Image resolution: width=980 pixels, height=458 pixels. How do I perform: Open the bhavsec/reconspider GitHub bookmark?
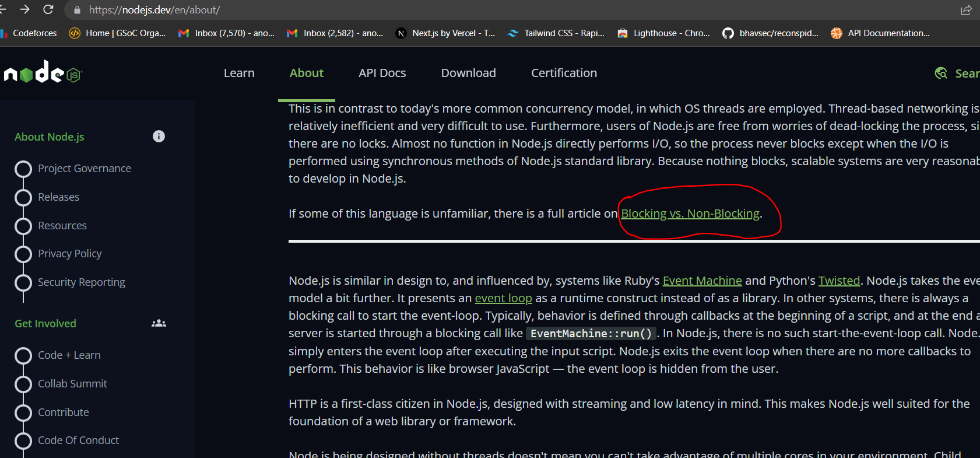(770, 33)
